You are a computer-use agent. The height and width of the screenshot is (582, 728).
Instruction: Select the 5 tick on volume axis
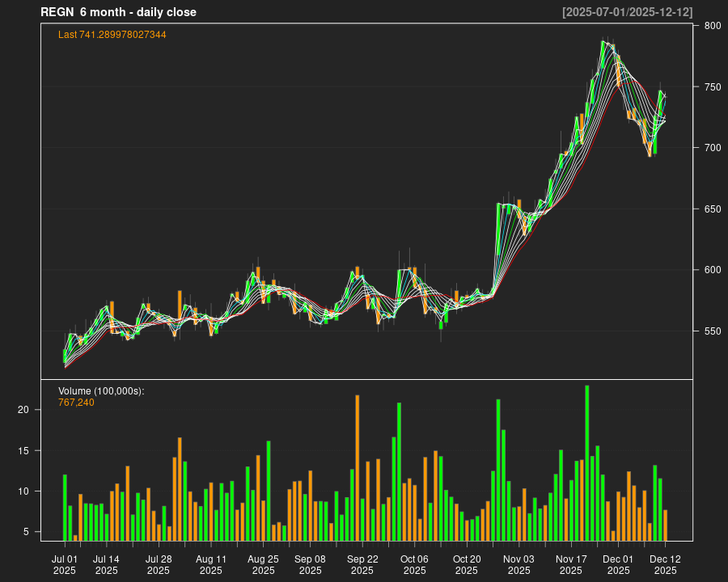pos(27,531)
